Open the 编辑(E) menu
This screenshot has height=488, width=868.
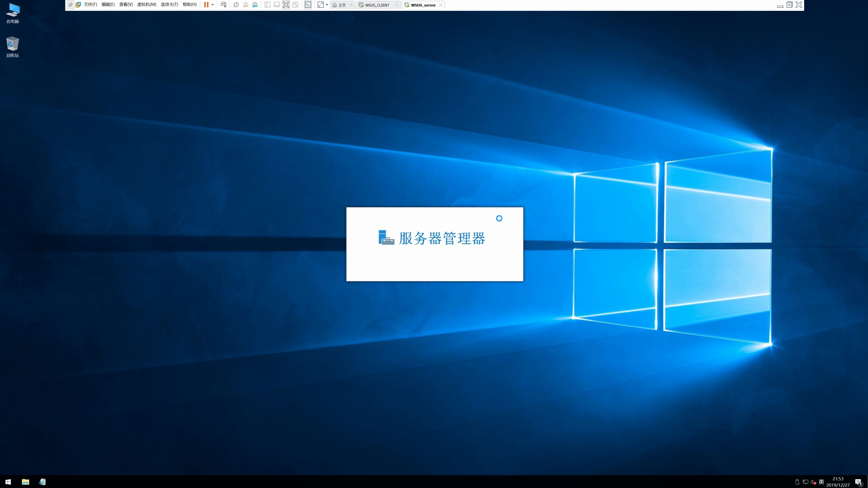pos(108,5)
